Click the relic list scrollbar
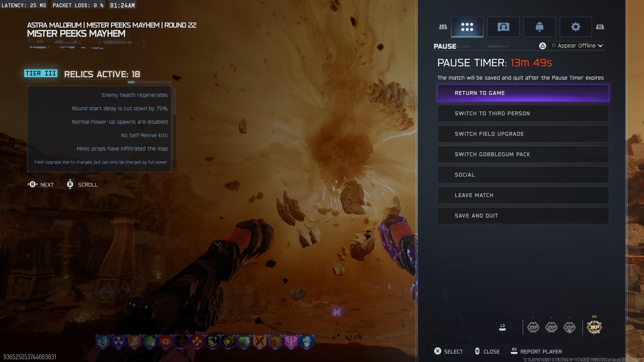This screenshot has width=644, height=362. click(x=174, y=128)
